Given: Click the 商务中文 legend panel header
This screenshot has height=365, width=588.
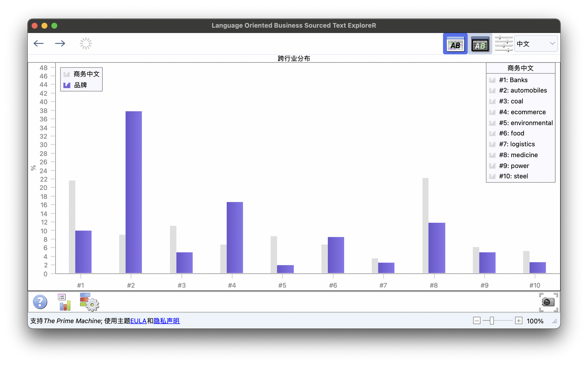Looking at the screenshot, I should [x=520, y=68].
